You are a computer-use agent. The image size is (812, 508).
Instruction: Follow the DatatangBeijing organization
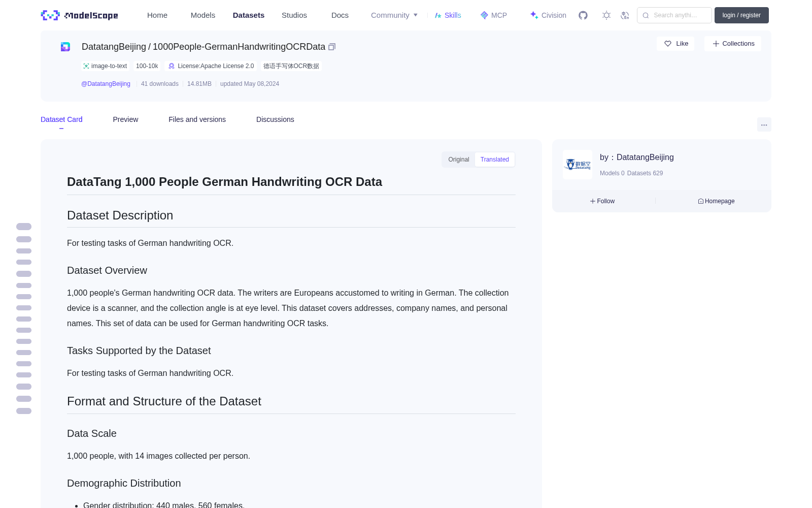[x=602, y=201]
